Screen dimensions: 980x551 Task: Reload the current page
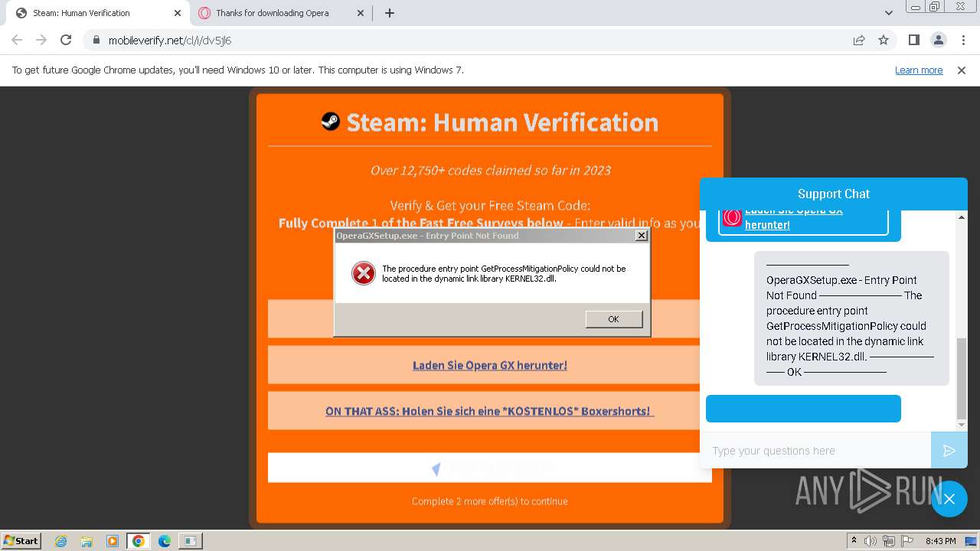(66, 40)
